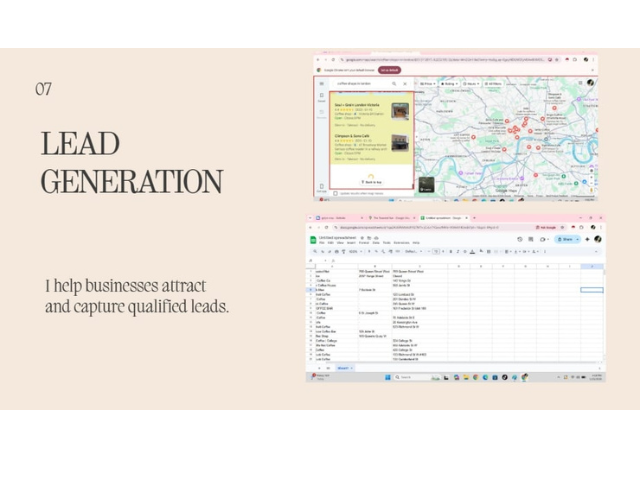The width and height of the screenshot is (640, 480).
Task: Open Saved places in Maps sidebar
Action: pyautogui.click(x=321, y=98)
